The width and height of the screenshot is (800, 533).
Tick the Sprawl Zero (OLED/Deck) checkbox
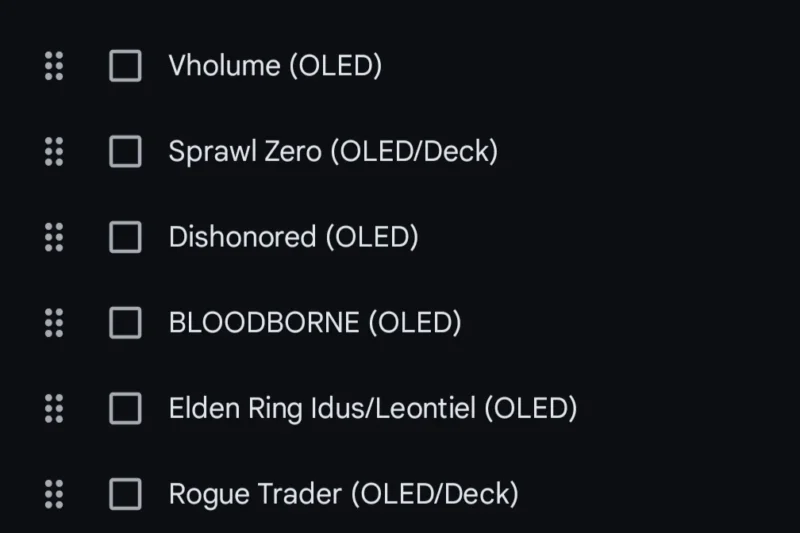tap(126, 151)
